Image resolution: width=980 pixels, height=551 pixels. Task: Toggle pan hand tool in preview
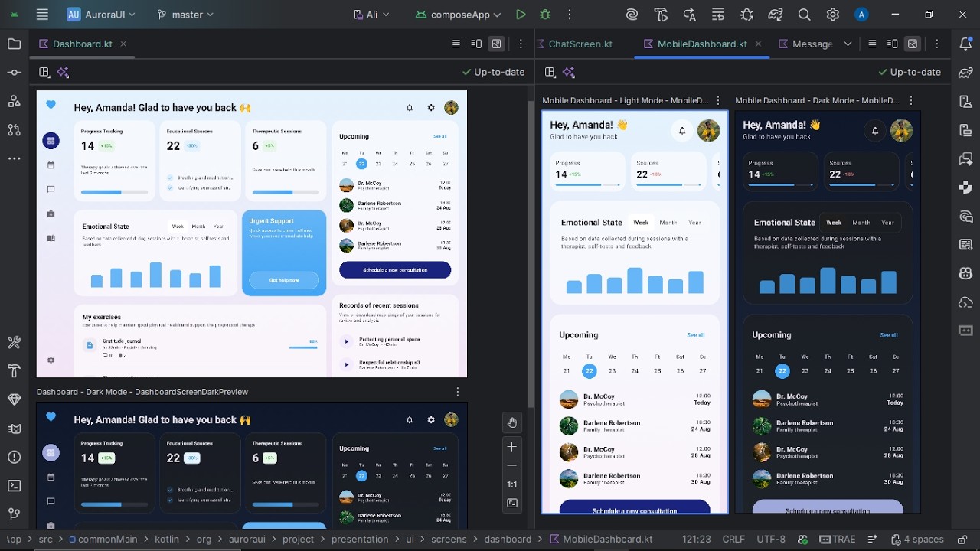(512, 422)
